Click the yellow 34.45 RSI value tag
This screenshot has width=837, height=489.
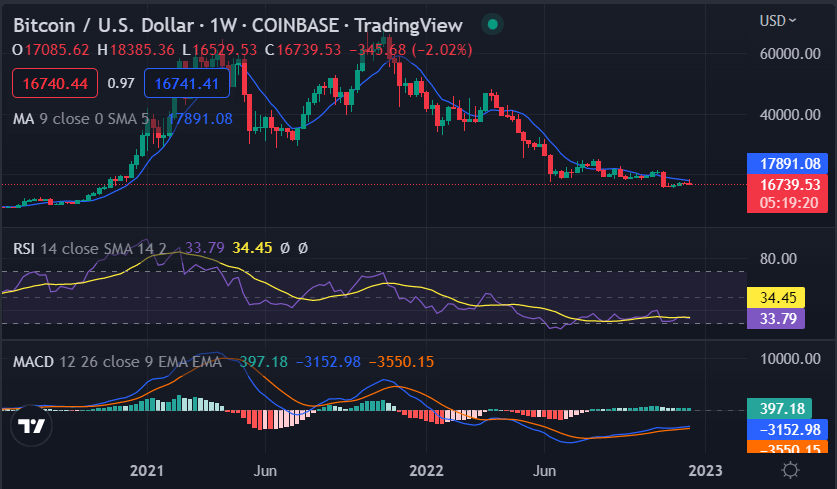pos(776,297)
